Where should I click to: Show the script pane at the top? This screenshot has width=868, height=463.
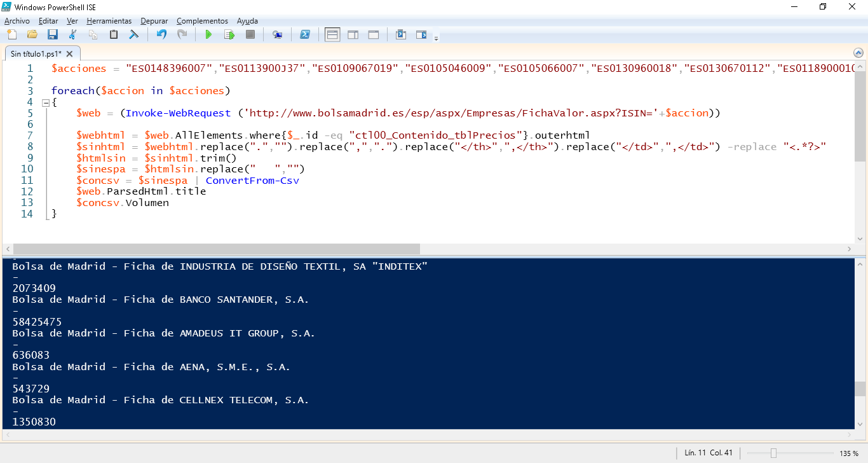tap(332, 35)
